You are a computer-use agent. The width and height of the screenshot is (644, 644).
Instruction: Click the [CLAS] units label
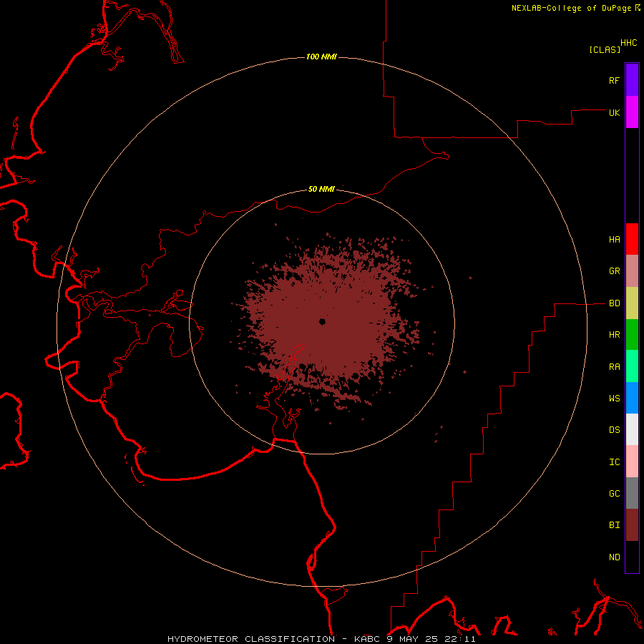pos(605,49)
